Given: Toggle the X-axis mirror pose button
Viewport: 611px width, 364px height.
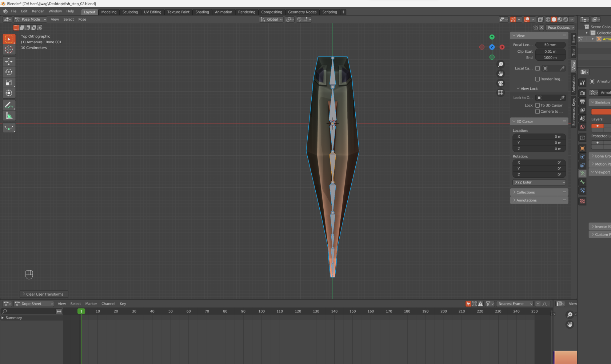Looking at the screenshot, I should pyautogui.click(x=541, y=28).
